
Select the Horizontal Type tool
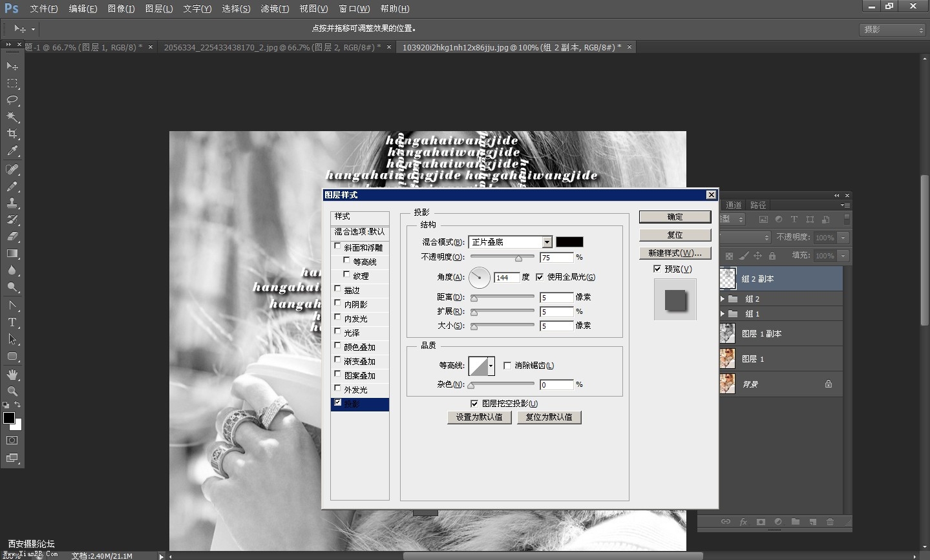pos(12,322)
